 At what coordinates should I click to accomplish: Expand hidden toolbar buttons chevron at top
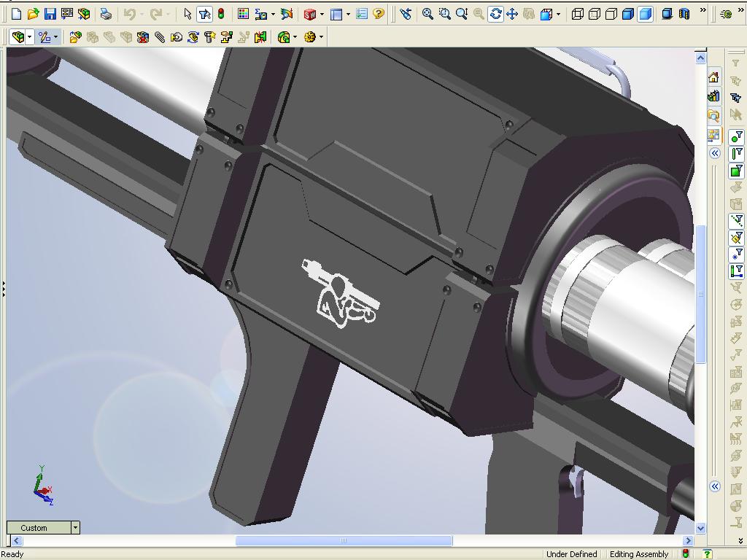703,11
